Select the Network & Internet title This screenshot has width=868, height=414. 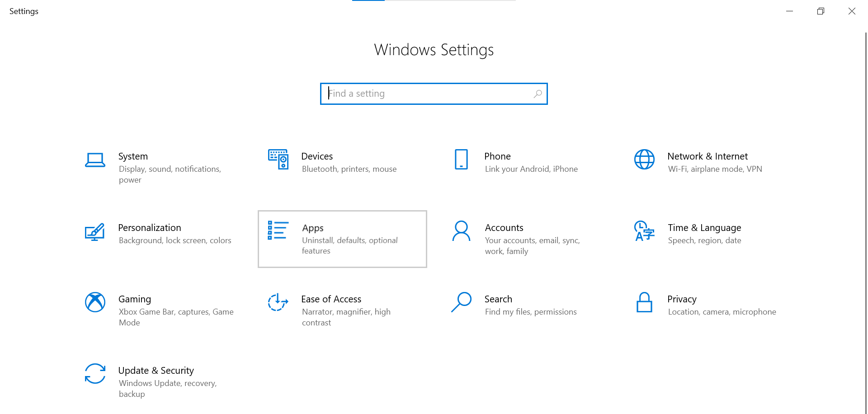tap(708, 156)
